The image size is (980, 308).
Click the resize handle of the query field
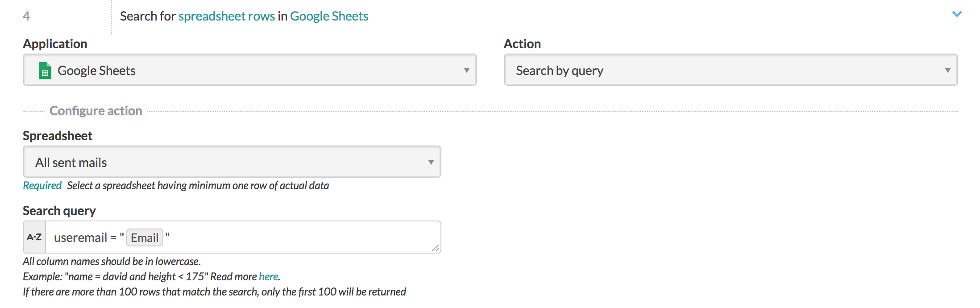coord(436,248)
